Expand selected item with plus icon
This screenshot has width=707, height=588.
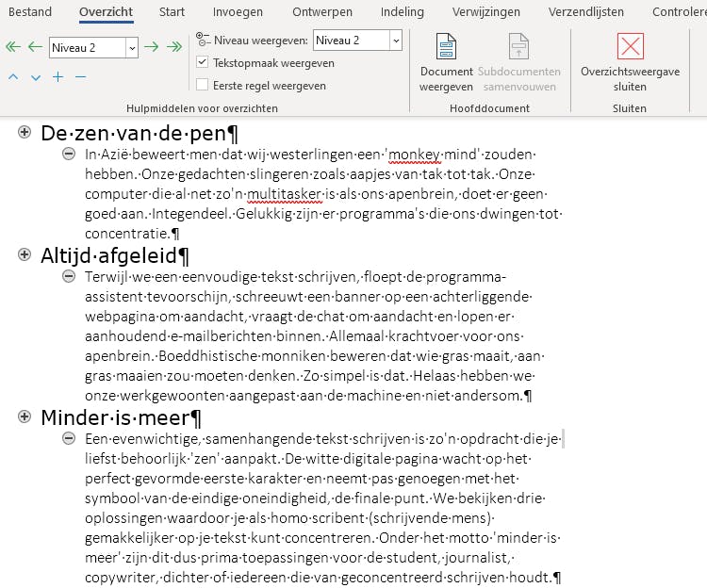point(58,77)
